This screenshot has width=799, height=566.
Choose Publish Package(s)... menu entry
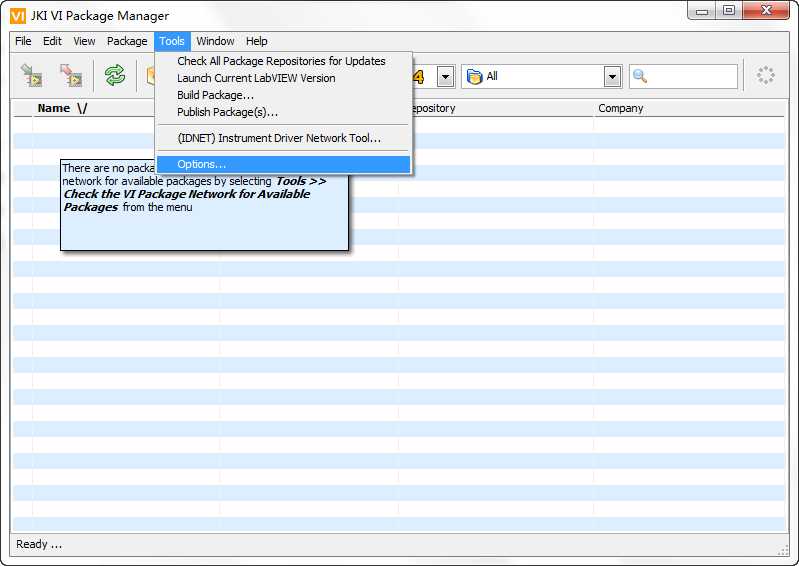pos(283,112)
